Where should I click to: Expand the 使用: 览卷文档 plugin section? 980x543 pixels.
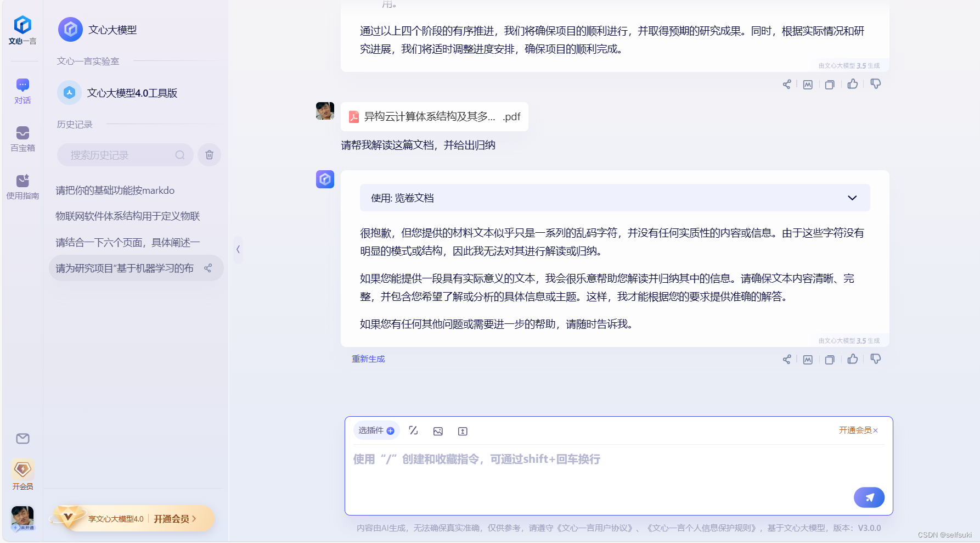pos(615,198)
